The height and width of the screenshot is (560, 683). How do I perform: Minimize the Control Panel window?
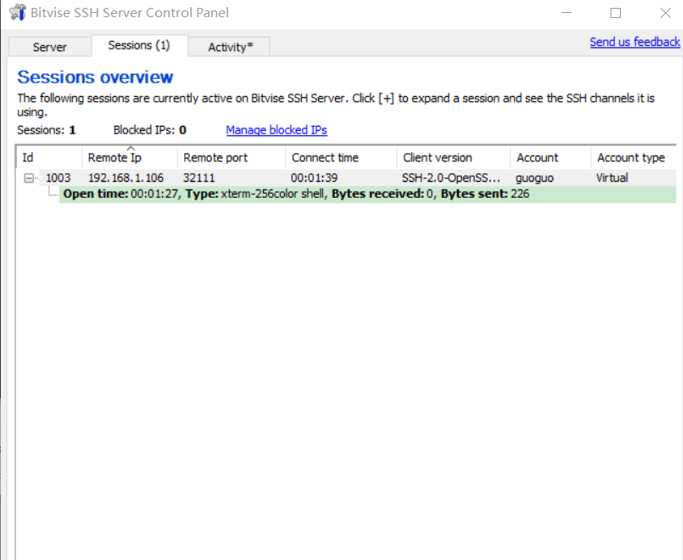[x=566, y=13]
